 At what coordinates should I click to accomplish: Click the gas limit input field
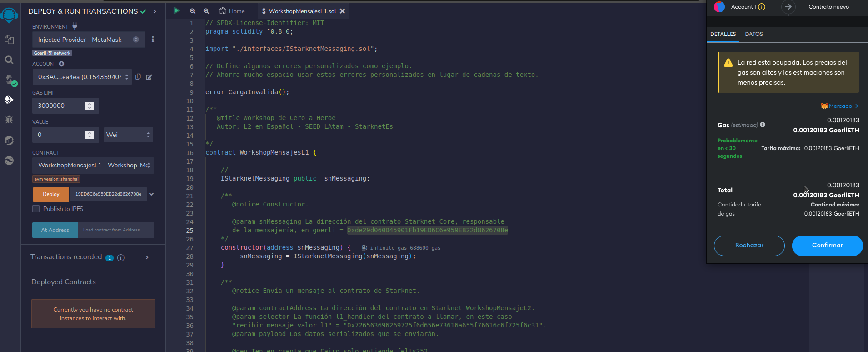click(65, 106)
